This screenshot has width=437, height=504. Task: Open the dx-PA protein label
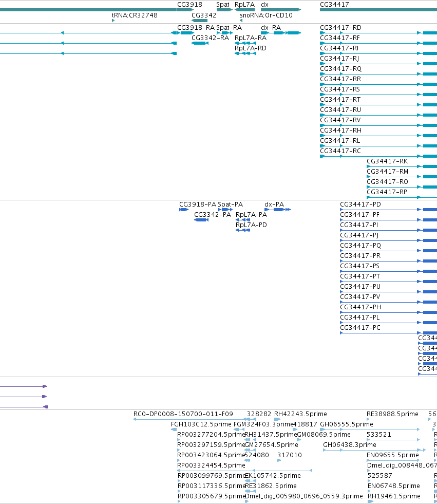(x=274, y=204)
